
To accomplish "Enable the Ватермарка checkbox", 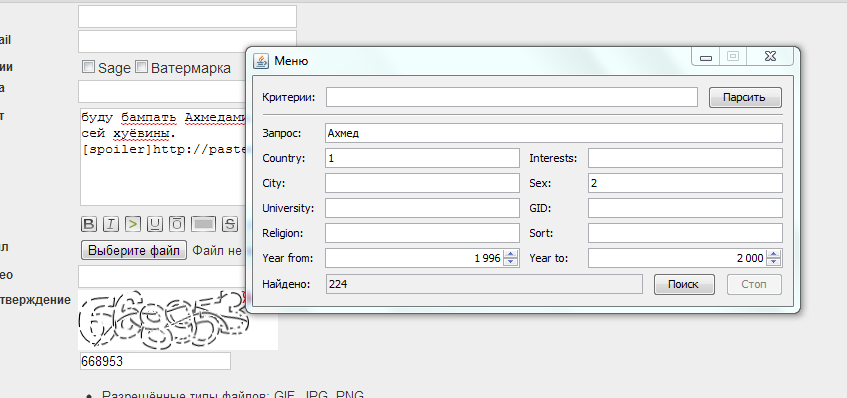I will point(141,67).
